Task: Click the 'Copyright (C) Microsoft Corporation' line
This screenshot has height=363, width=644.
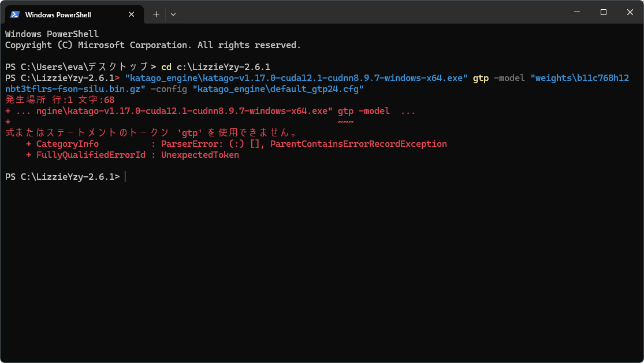Action: pyautogui.click(x=153, y=45)
